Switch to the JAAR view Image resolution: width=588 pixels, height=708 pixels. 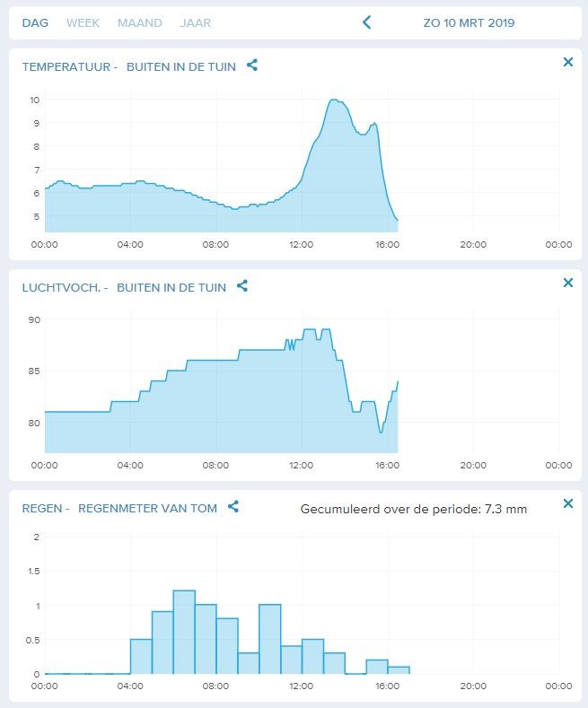[x=196, y=23]
